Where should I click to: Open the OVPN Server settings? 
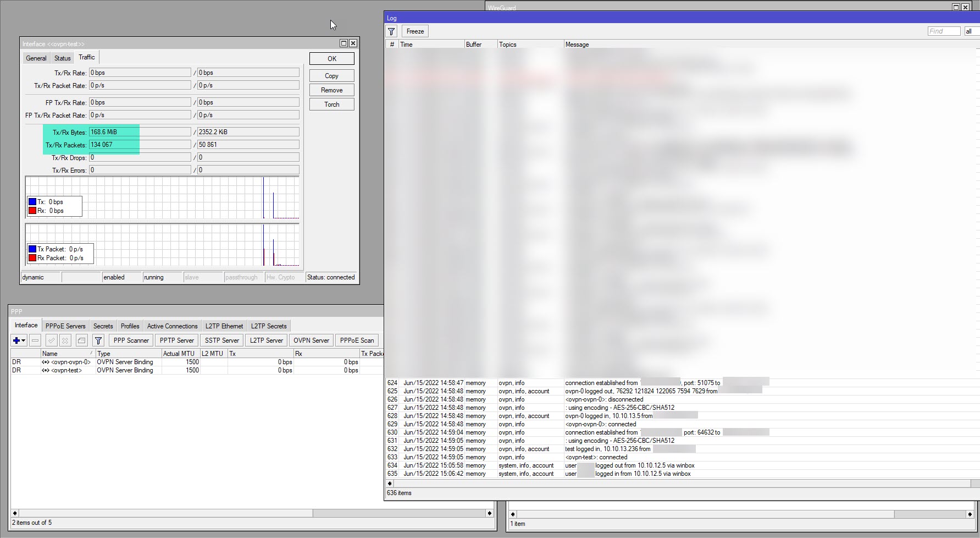pos(312,341)
